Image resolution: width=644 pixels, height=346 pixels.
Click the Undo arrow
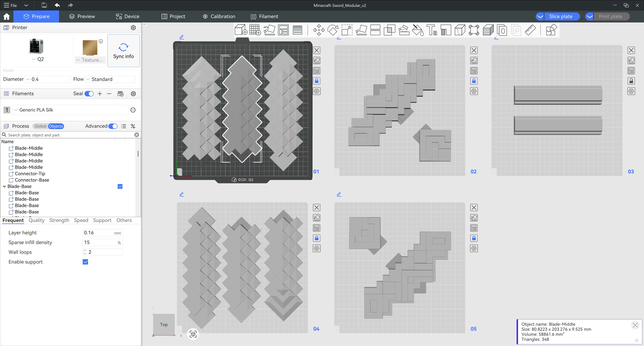[x=57, y=5]
